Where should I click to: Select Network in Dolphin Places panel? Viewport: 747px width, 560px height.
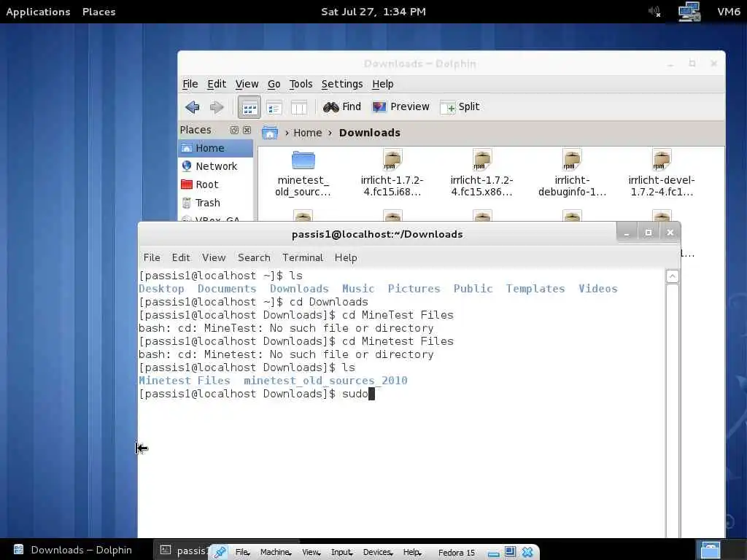tap(216, 166)
